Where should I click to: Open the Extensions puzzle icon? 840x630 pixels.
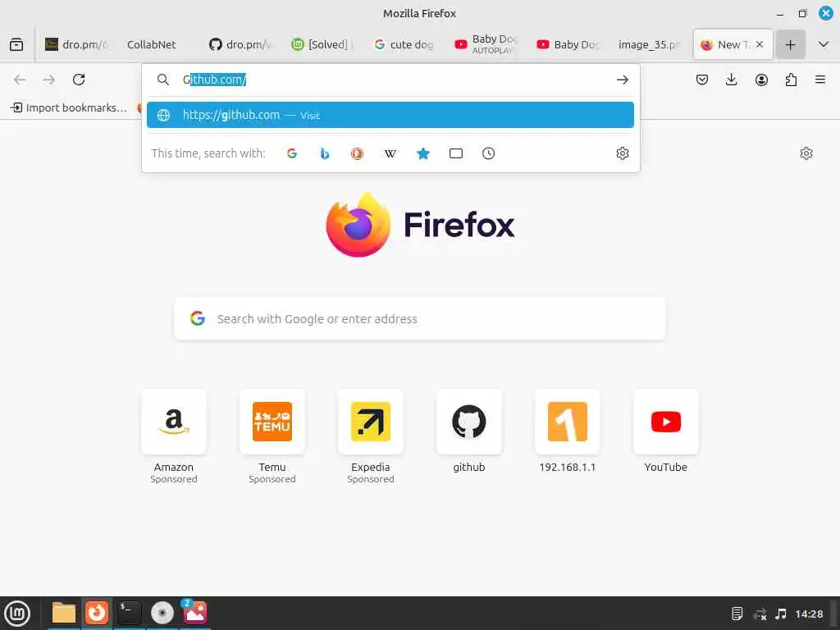click(x=791, y=80)
